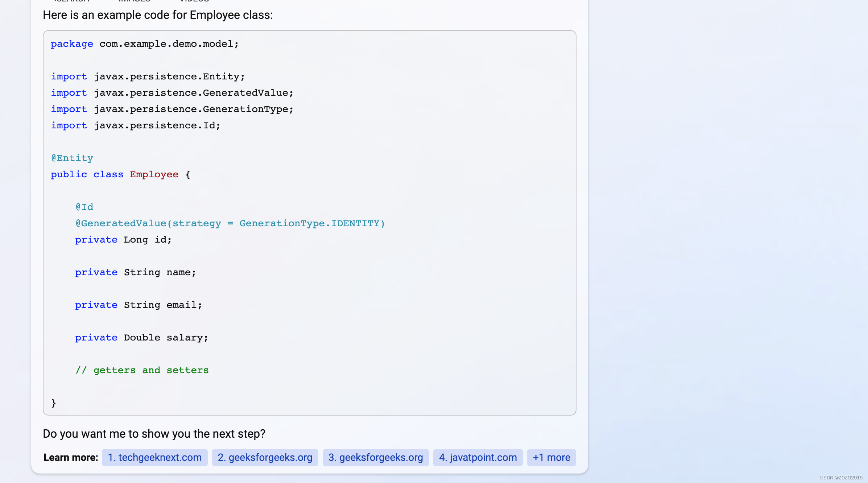Click the @Entity annotation in the code
Screen dimensions: 868x483
72,158
